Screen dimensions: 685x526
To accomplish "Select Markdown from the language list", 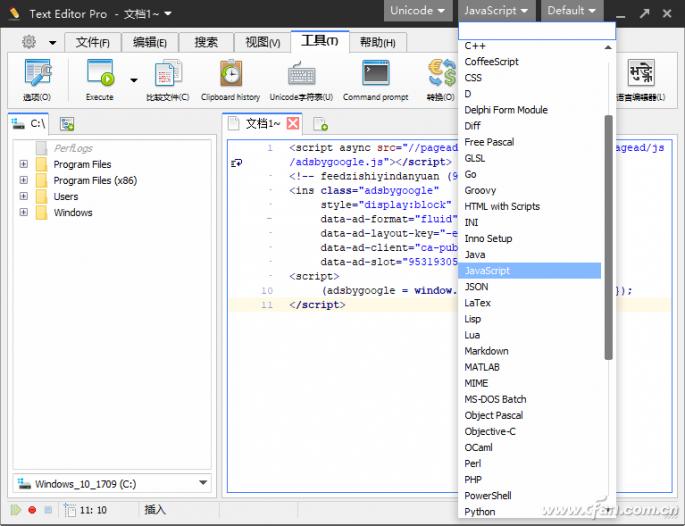I will (486, 351).
